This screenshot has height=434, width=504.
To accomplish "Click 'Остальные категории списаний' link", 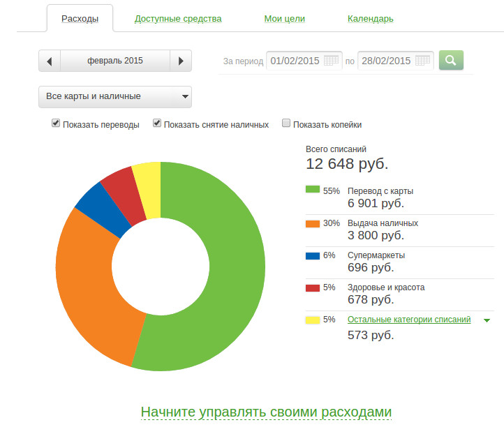I will pos(408,320).
